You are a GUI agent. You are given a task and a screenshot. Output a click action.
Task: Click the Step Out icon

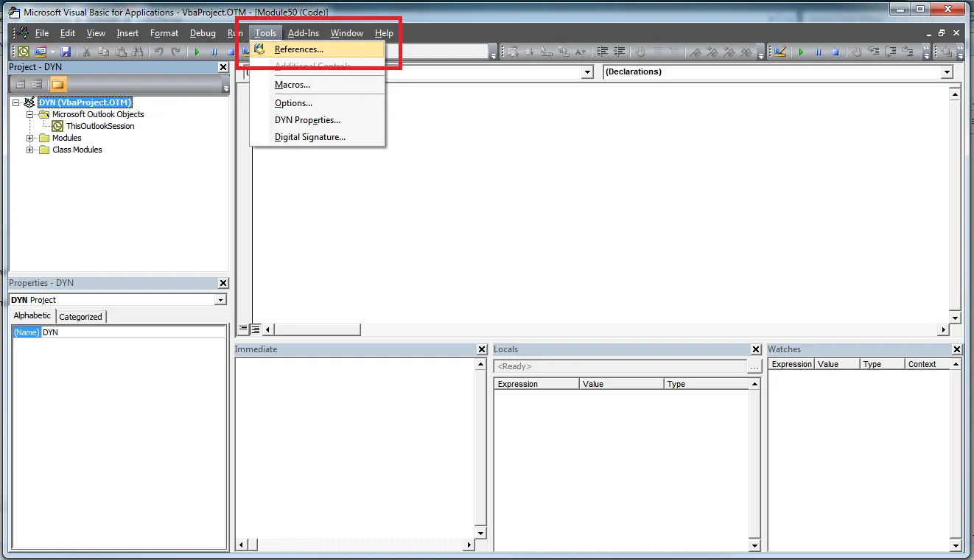click(x=908, y=52)
